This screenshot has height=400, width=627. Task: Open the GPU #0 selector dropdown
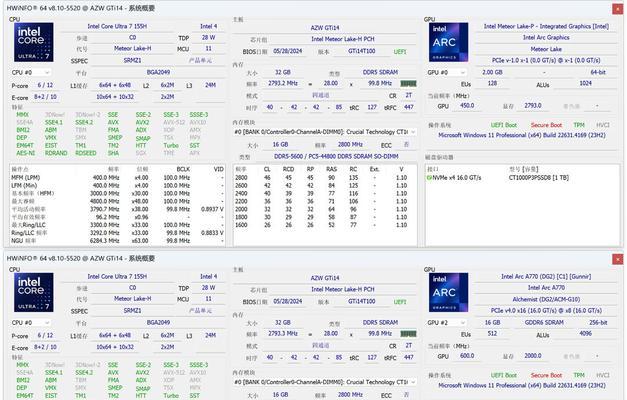point(447,72)
